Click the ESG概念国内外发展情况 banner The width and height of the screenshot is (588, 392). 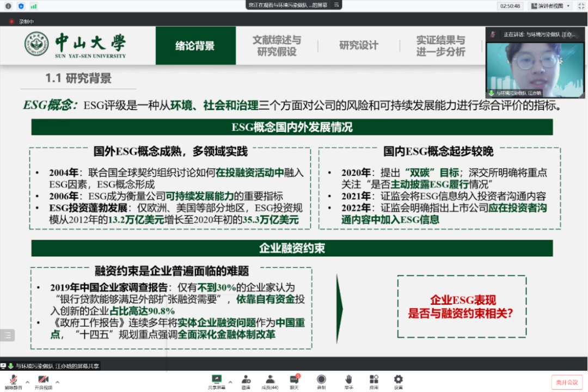click(x=292, y=127)
